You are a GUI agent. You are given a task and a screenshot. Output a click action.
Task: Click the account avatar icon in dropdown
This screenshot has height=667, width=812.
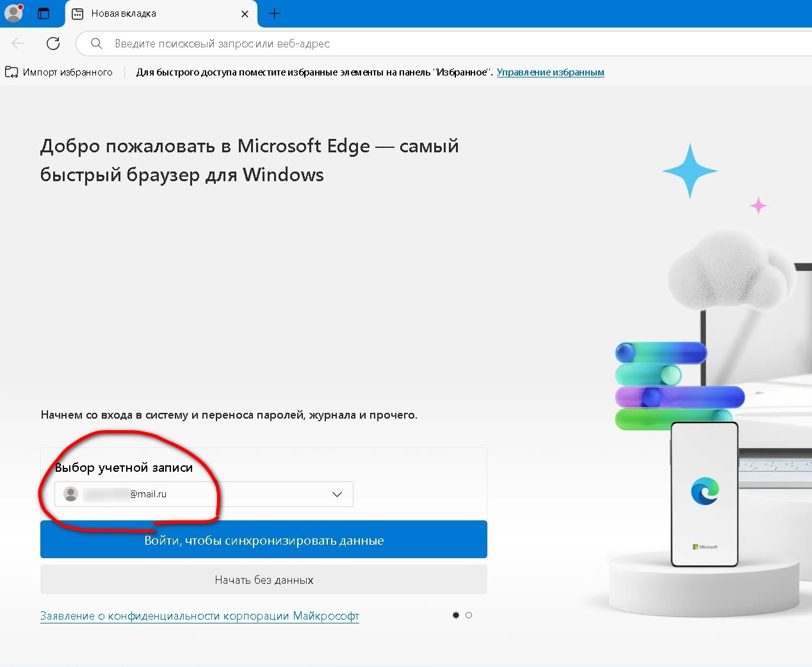[x=71, y=494]
